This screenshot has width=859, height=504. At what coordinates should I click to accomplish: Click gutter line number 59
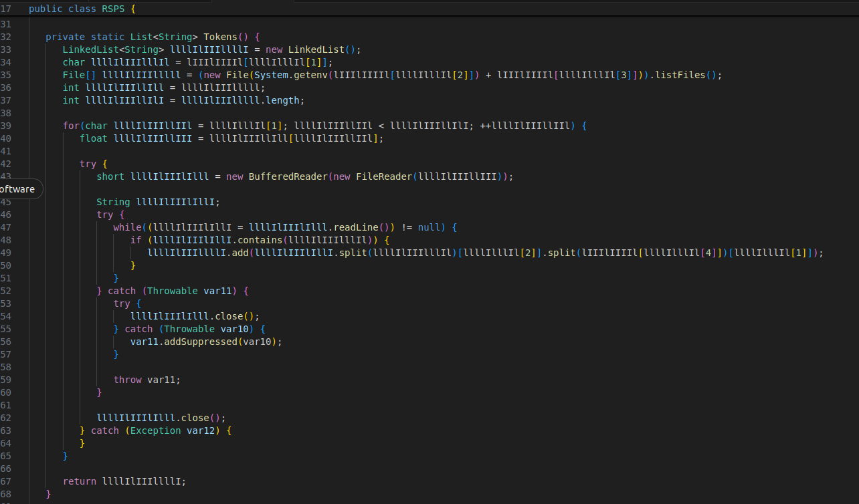(6, 380)
